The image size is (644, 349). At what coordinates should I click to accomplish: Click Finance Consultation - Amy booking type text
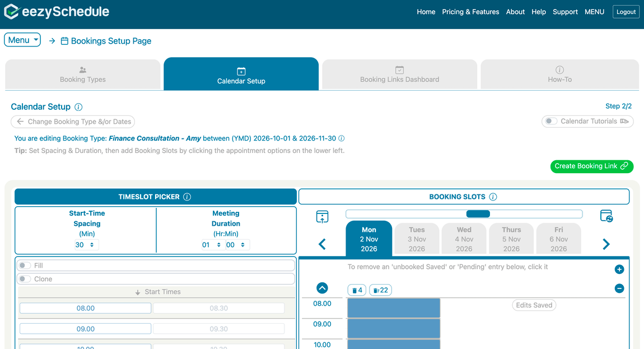(155, 138)
